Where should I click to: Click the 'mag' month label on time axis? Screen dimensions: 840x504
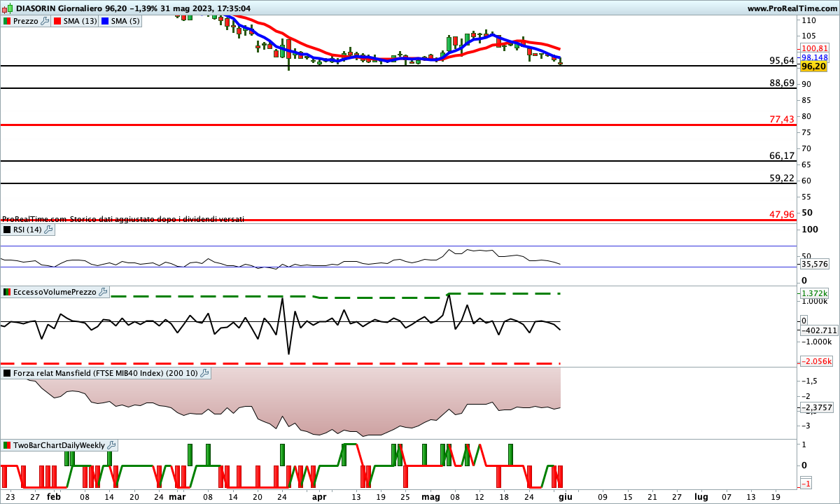pyautogui.click(x=431, y=497)
